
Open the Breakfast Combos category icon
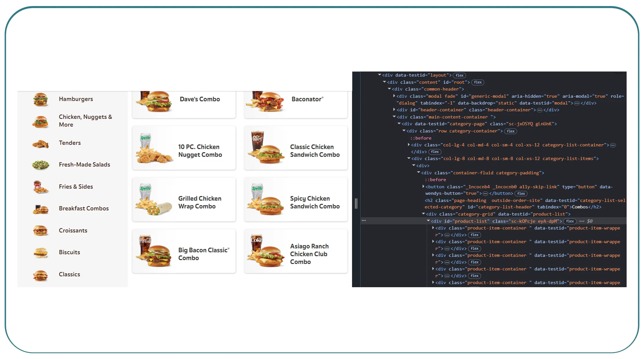pos(40,209)
